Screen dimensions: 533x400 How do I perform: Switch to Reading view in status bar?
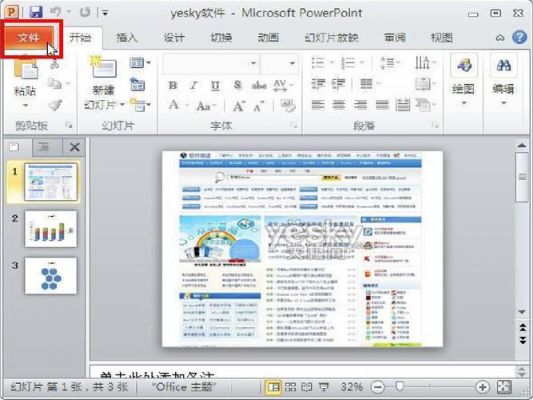click(x=307, y=387)
